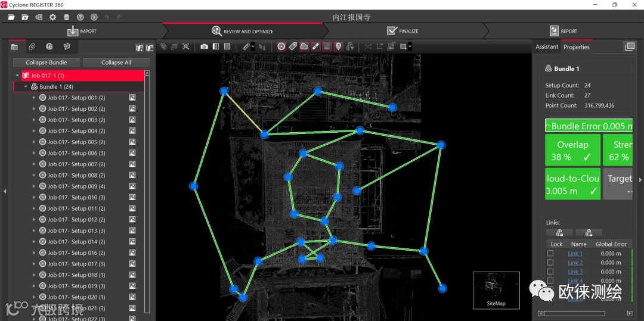Click the zoom-to-fit magnifier icon
The height and width of the screenshot is (321, 644).
pyautogui.click(x=186, y=46)
